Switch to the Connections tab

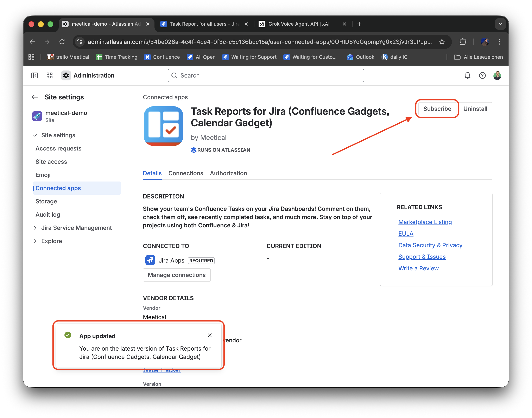pyautogui.click(x=186, y=173)
